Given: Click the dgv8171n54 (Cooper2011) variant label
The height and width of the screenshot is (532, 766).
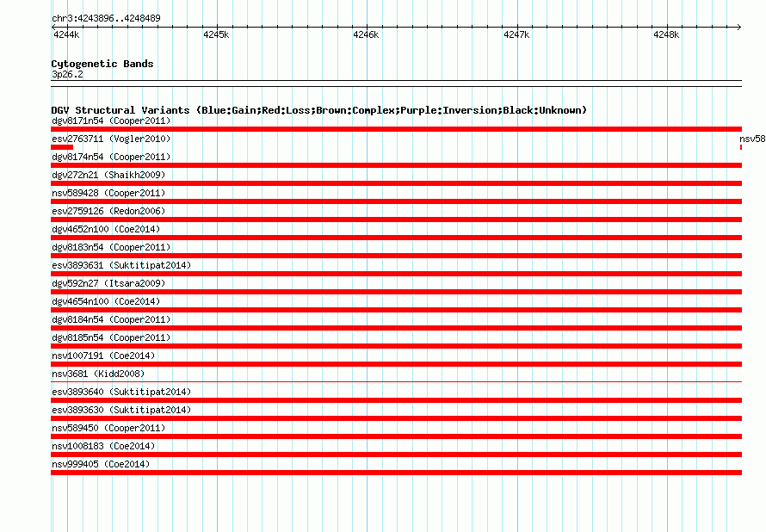Looking at the screenshot, I should pyautogui.click(x=111, y=121).
